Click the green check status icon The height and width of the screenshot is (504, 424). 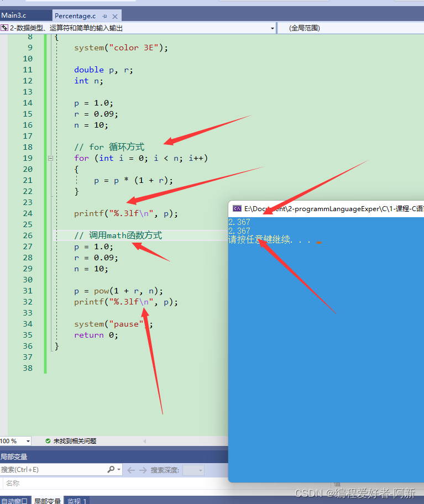point(48,441)
